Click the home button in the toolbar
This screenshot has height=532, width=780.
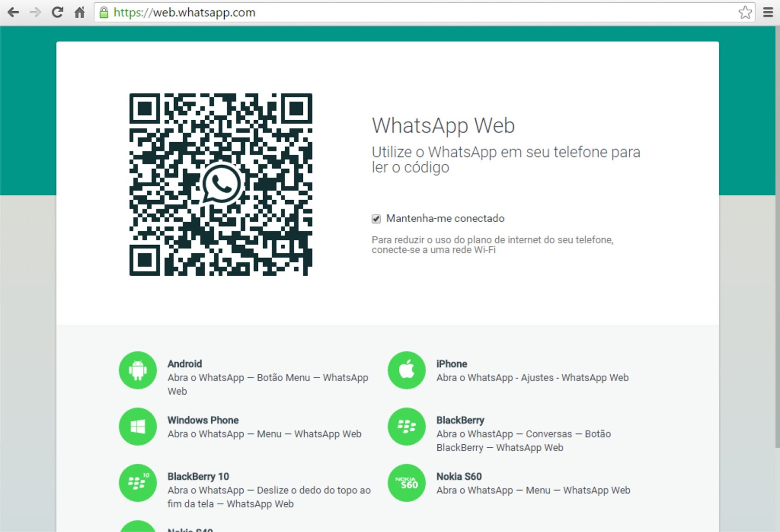click(79, 12)
